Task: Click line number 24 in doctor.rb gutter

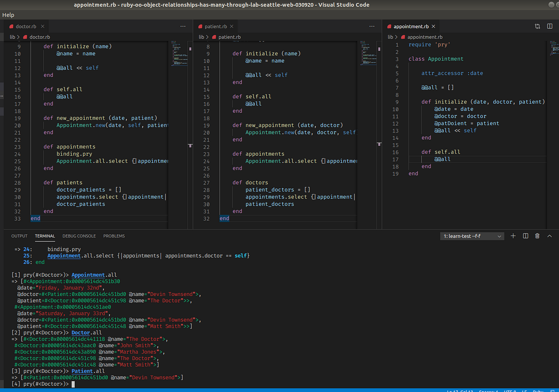Action: [x=18, y=154]
